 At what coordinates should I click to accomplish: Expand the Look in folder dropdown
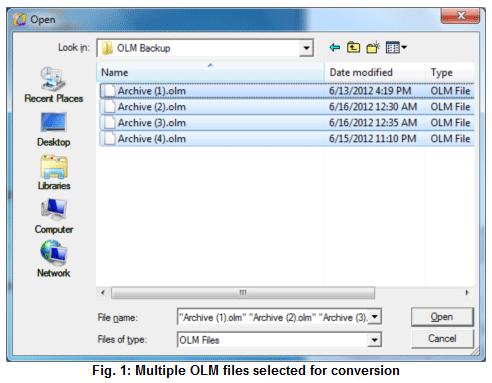point(306,48)
